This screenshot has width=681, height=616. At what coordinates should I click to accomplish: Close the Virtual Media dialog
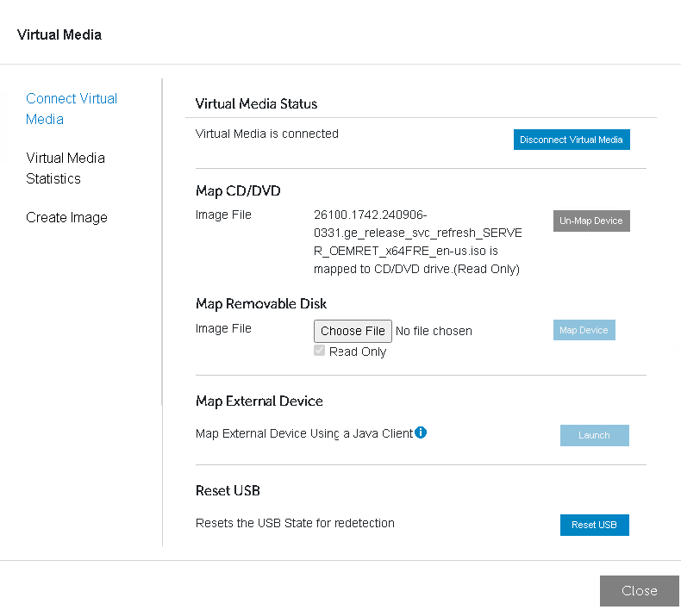(x=639, y=590)
